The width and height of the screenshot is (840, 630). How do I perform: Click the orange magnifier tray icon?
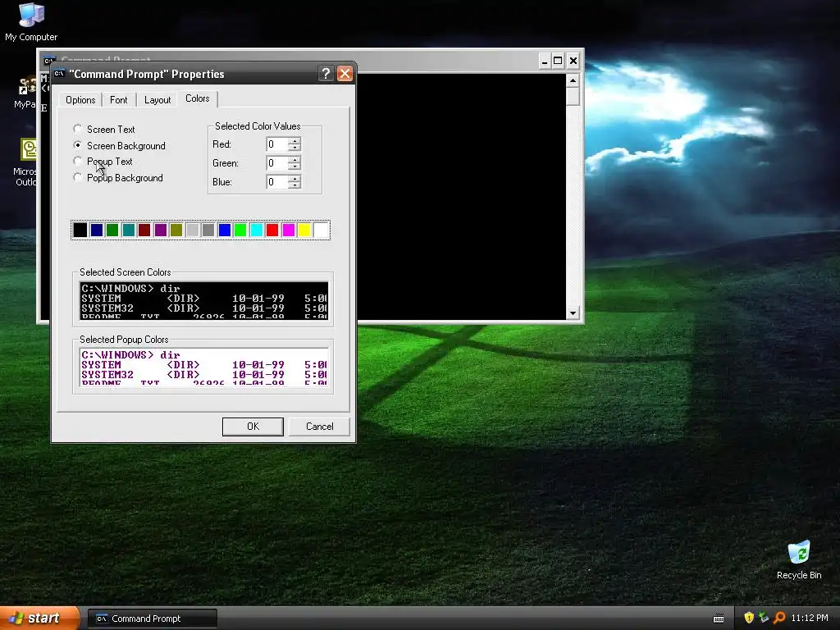pyautogui.click(x=779, y=618)
